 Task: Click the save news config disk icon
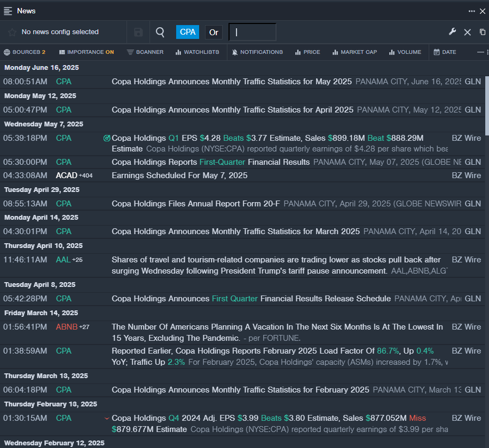138,33
